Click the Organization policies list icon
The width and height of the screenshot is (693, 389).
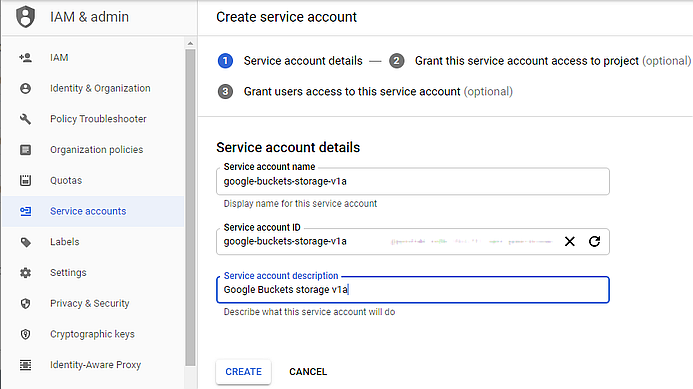pyautogui.click(x=26, y=150)
